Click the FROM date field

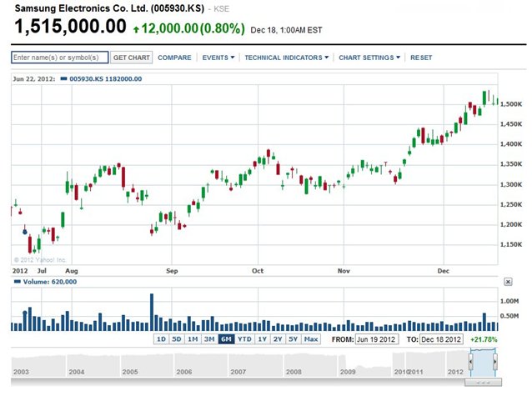click(377, 339)
